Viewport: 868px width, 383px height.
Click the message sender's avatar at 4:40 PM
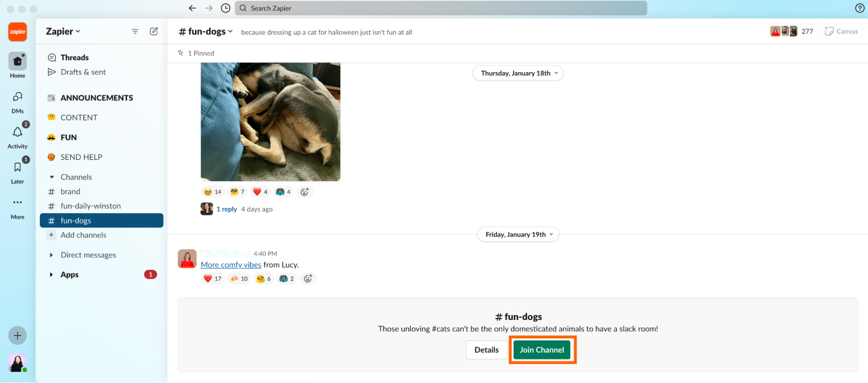pos(187,259)
